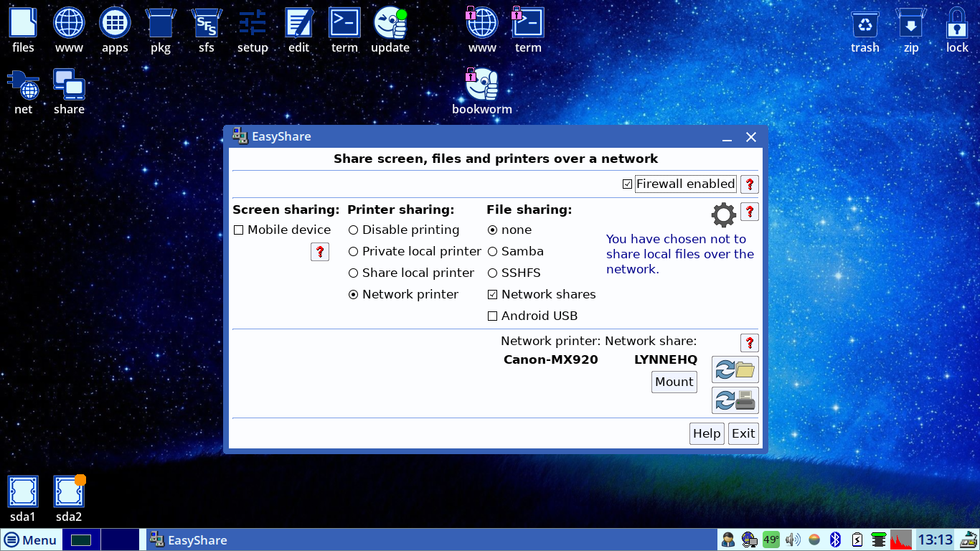The height and width of the screenshot is (551, 980).
Task: Open the Menu button in taskbar
Action: tap(31, 540)
